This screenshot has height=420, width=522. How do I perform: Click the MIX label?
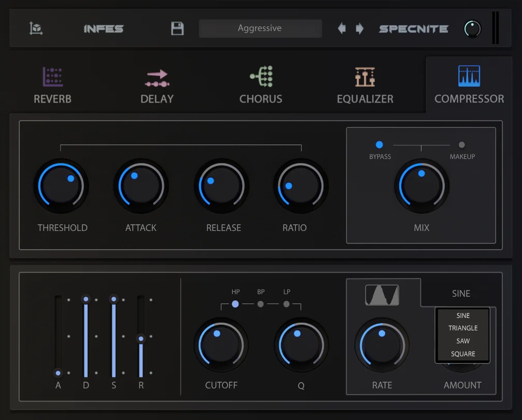point(421,228)
